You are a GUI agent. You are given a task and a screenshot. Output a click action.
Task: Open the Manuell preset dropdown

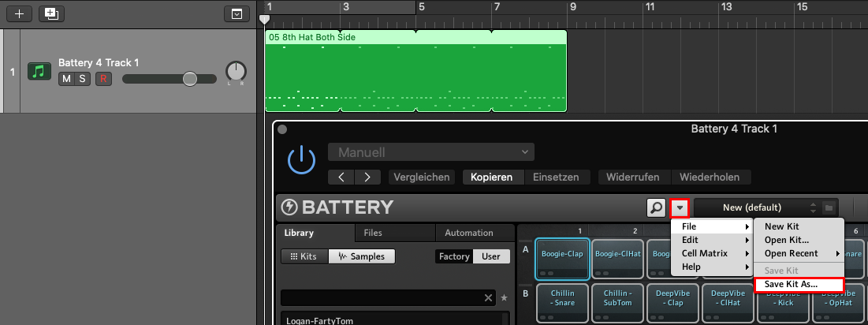click(x=431, y=152)
